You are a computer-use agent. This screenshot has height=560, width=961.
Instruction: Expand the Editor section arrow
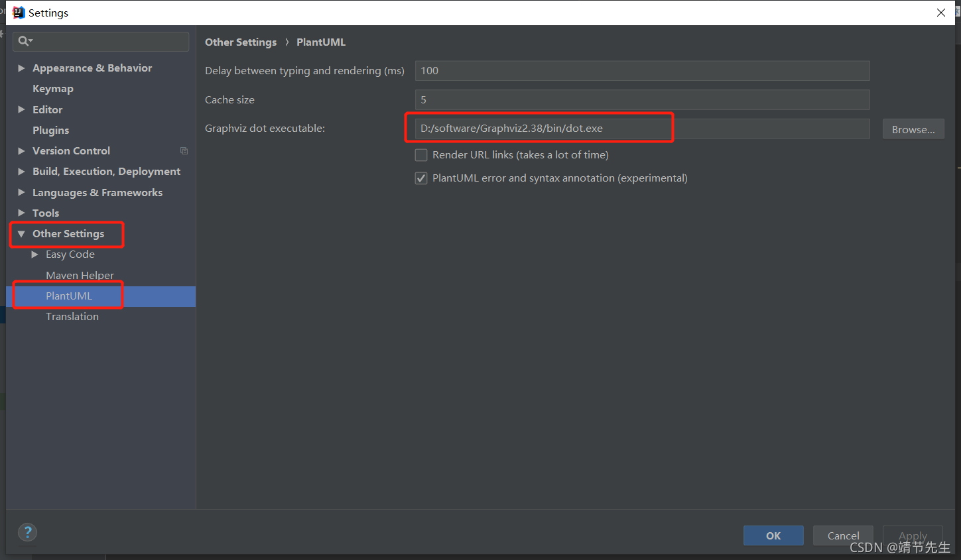point(21,109)
